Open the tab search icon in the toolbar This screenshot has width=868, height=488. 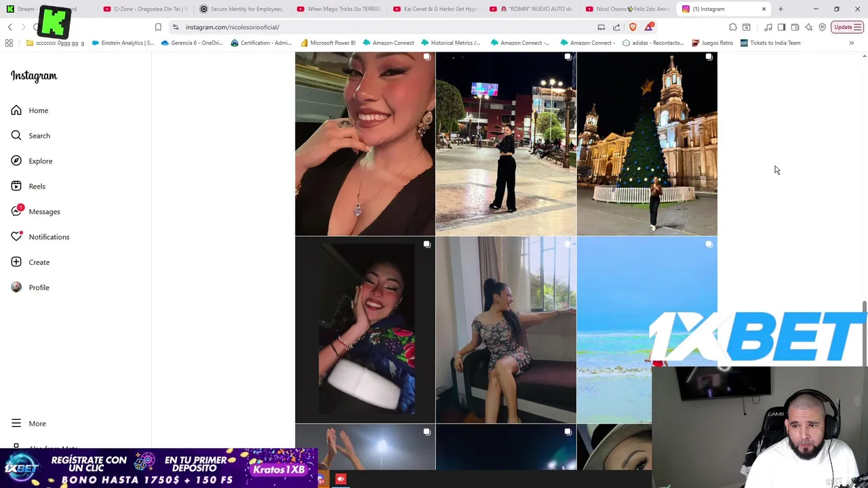[x=747, y=27]
